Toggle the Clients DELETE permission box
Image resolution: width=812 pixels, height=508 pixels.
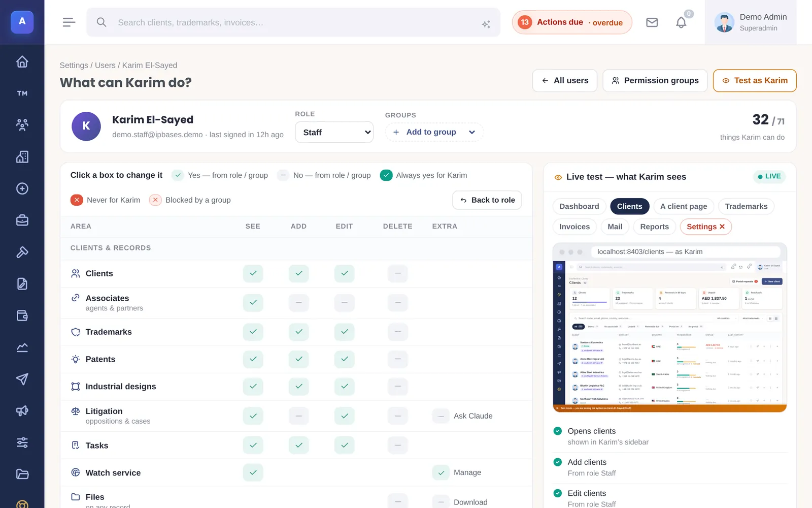click(x=398, y=273)
